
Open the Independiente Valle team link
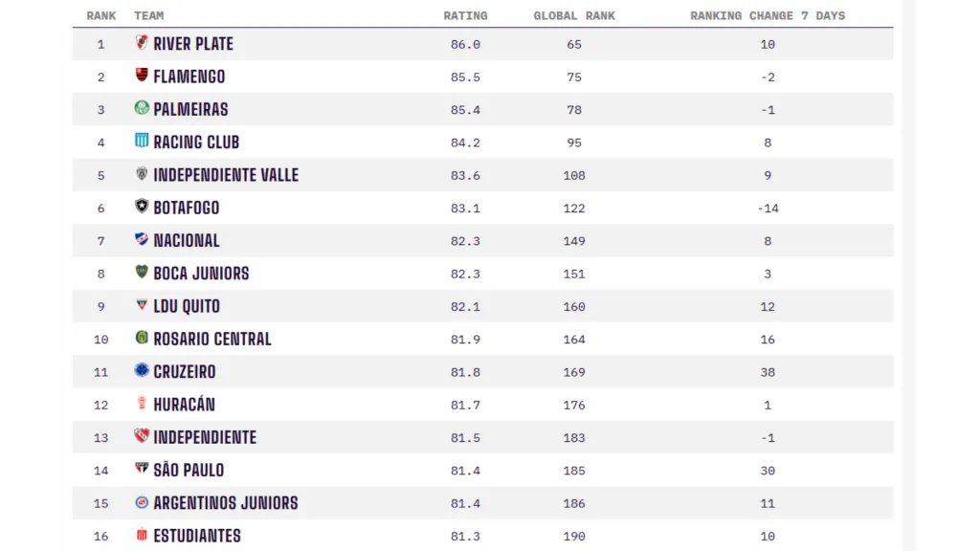pyautogui.click(x=226, y=175)
